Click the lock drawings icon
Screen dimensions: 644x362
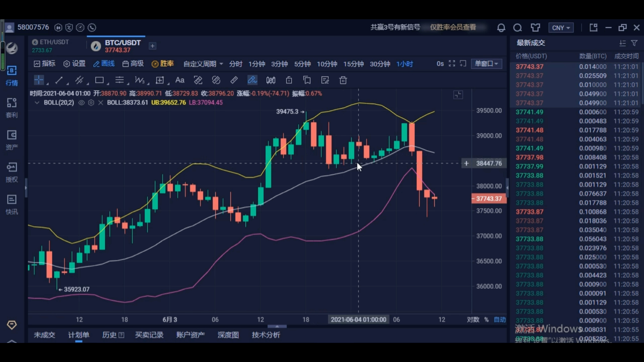click(289, 80)
